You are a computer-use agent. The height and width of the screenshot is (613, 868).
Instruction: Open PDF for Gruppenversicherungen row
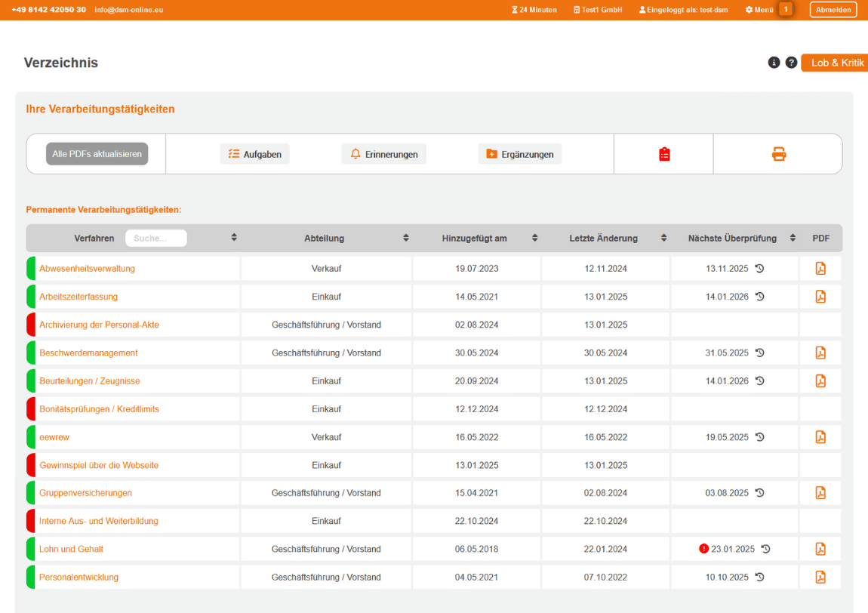tap(820, 493)
